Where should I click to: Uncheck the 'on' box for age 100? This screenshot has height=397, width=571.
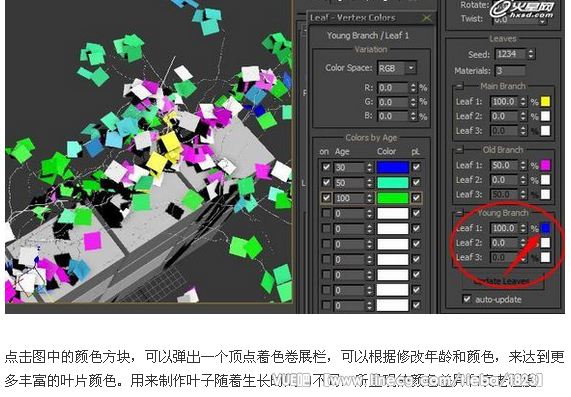tap(326, 198)
